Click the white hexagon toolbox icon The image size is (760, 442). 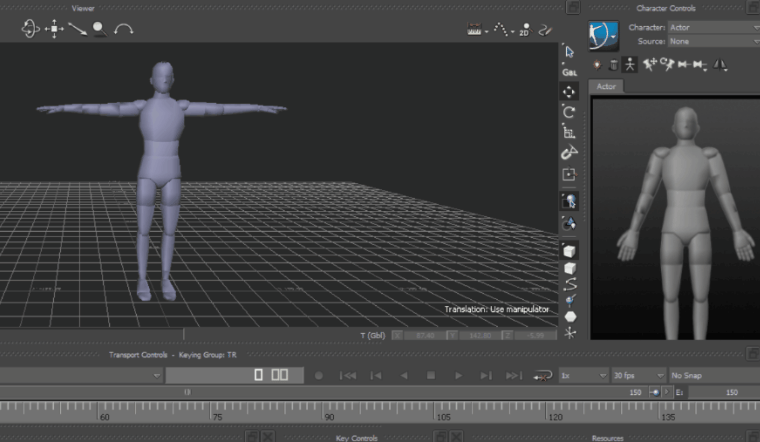tap(570, 316)
